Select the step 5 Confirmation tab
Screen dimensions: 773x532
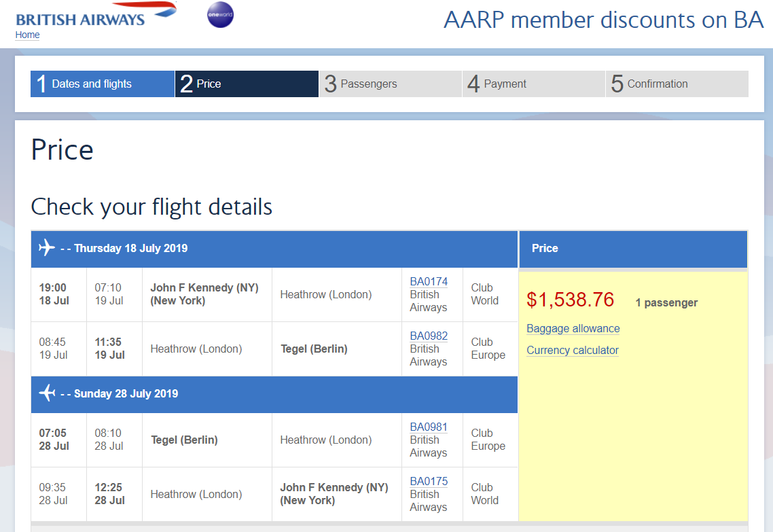pyautogui.click(x=677, y=84)
